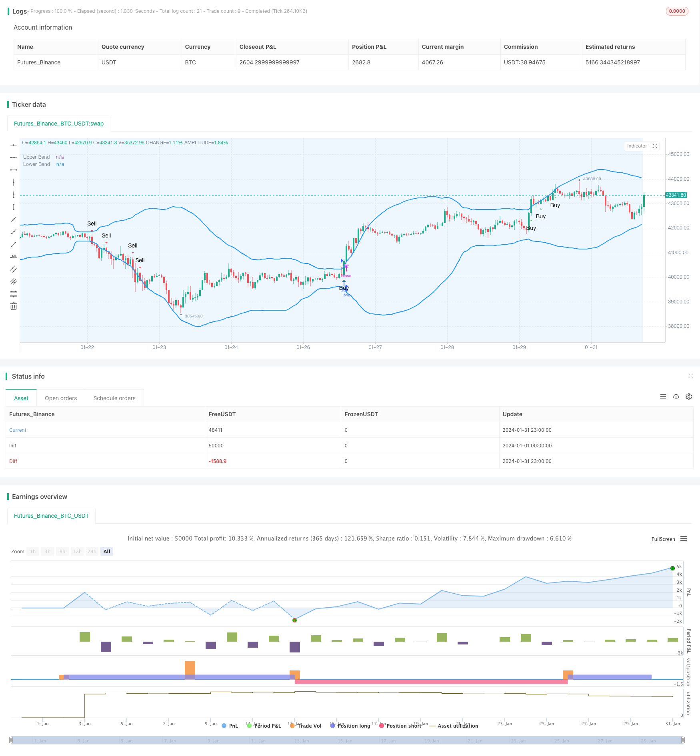This screenshot has height=756, width=700.
Task: Click the Current row link
Action: tap(18, 430)
